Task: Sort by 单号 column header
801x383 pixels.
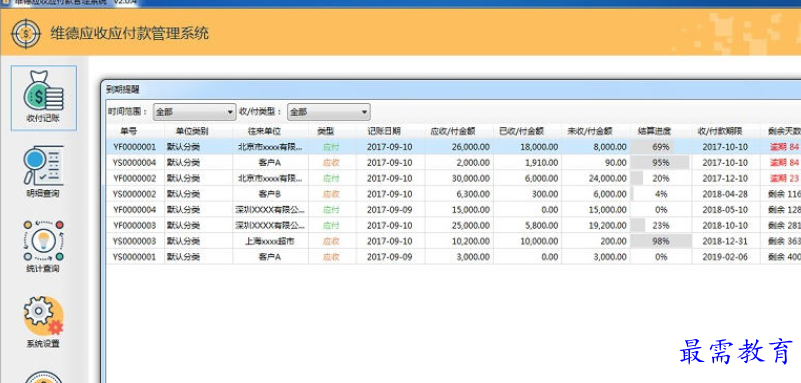Action: 129,131
